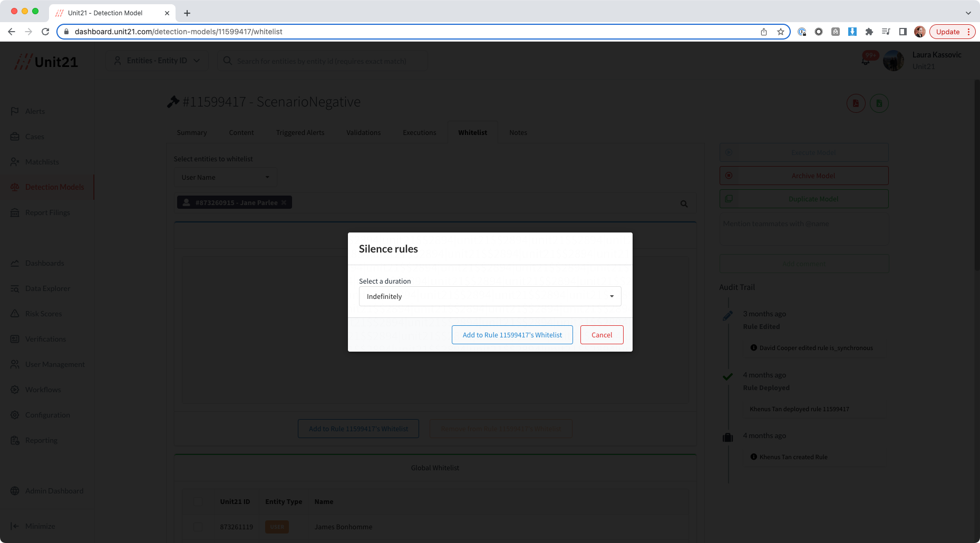
Task: Switch to the Summary tab
Action: (x=192, y=132)
